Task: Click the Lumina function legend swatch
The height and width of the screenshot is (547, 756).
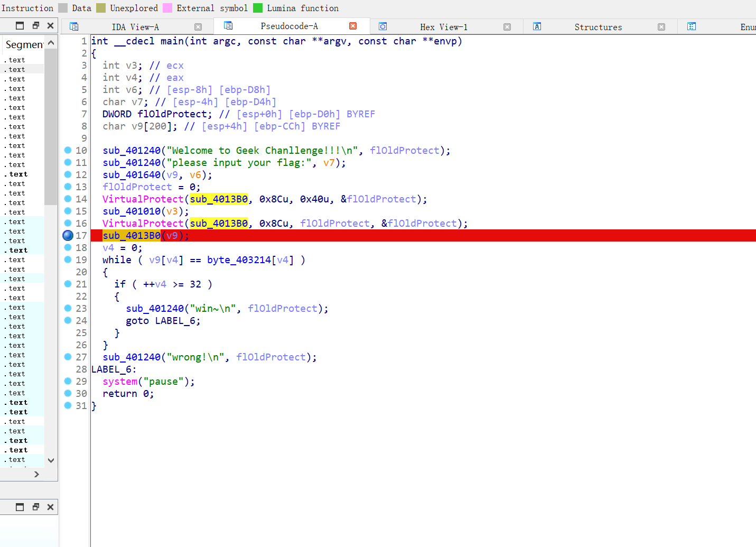Action: [x=258, y=8]
